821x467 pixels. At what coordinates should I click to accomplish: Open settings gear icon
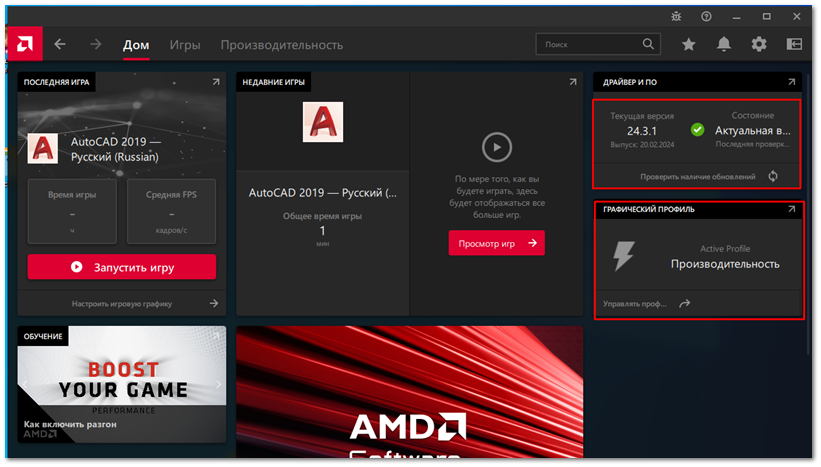[759, 45]
